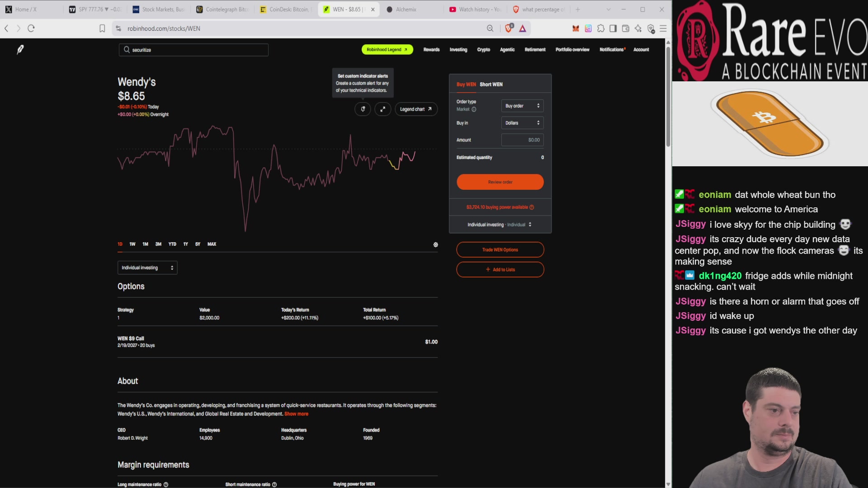
Task: Click Show more in About section
Action: pyautogui.click(x=296, y=414)
